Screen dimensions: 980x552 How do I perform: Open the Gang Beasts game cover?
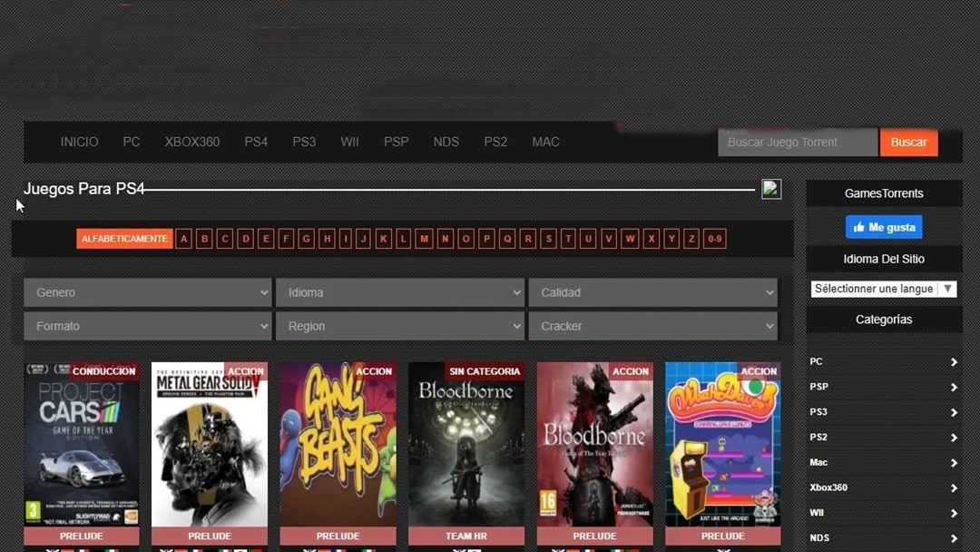338,445
